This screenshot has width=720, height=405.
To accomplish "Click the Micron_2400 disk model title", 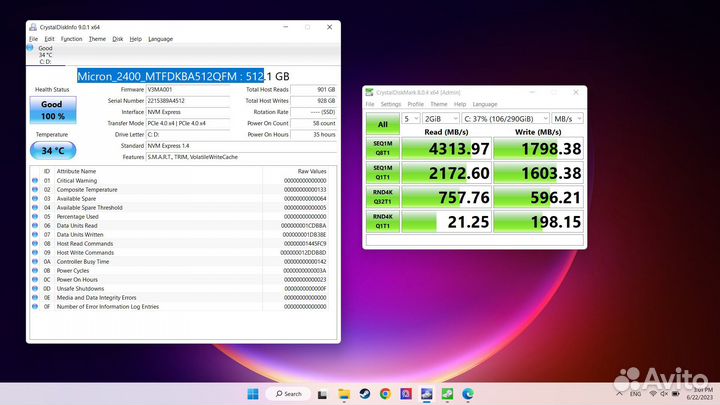I will (x=183, y=76).
